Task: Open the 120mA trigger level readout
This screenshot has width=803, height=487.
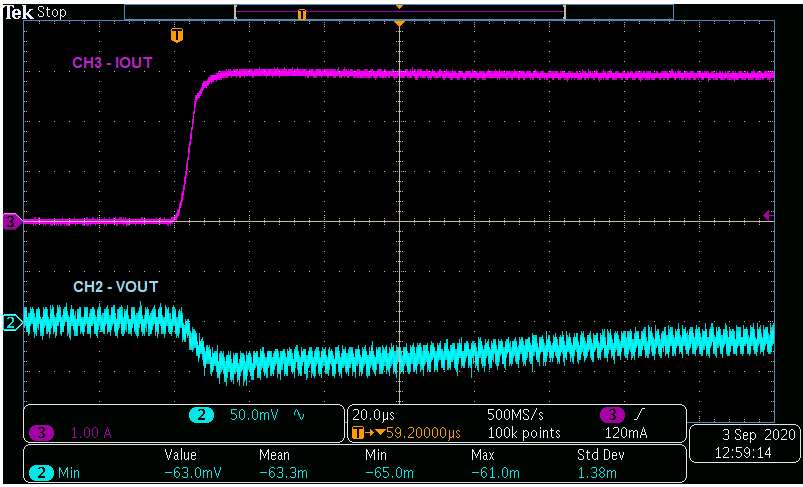Action: 627,433
